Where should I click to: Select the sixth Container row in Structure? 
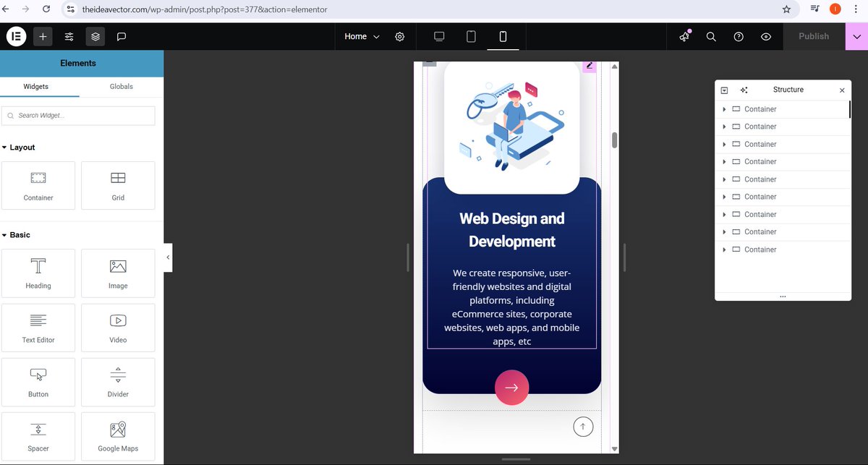coord(783,197)
